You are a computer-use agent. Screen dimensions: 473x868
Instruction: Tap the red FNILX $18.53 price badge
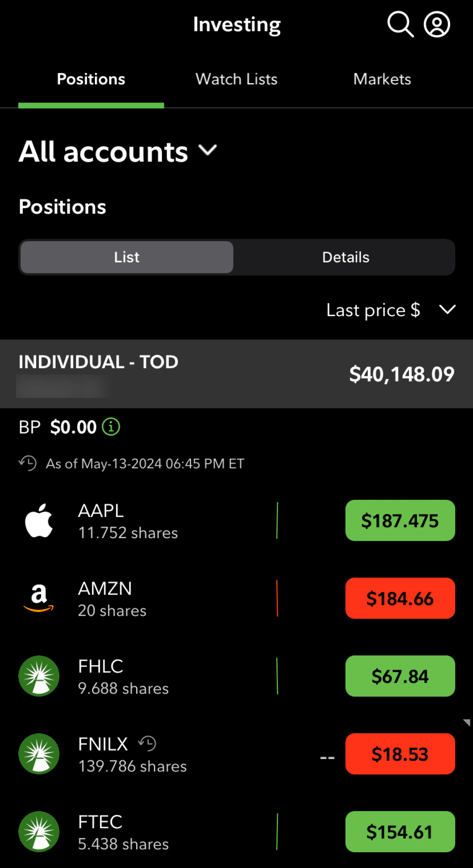tap(400, 754)
